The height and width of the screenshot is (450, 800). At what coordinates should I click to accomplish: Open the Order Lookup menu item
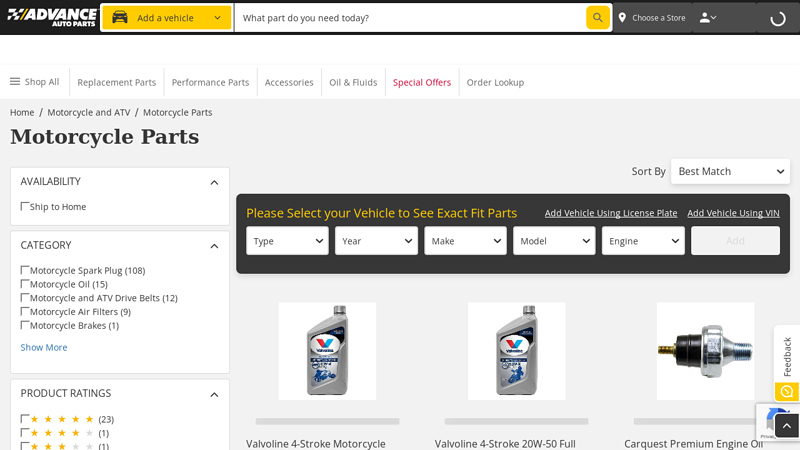(x=495, y=82)
